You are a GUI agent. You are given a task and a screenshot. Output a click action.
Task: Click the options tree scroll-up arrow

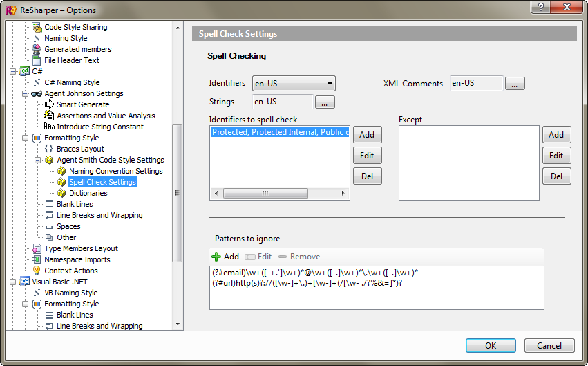click(x=178, y=28)
